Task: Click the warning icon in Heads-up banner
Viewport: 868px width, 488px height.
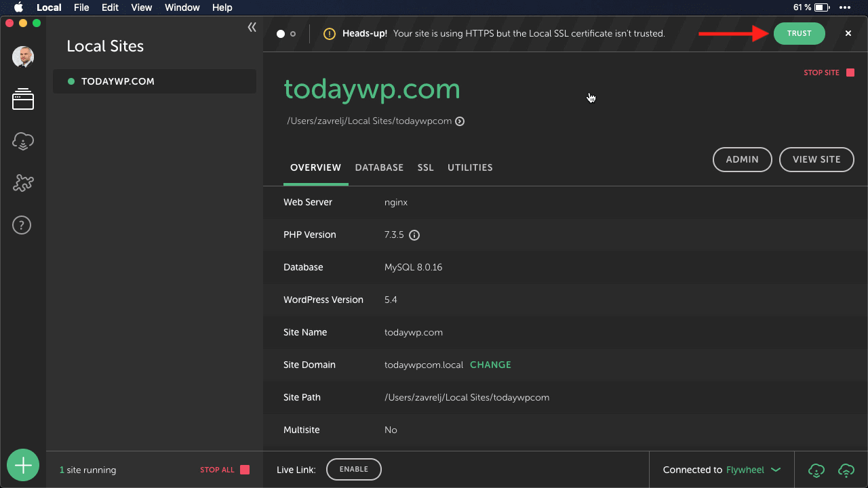Action: (x=330, y=33)
